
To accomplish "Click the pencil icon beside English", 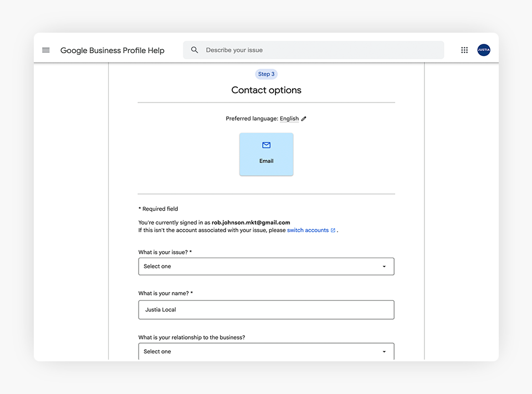I will (x=304, y=119).
